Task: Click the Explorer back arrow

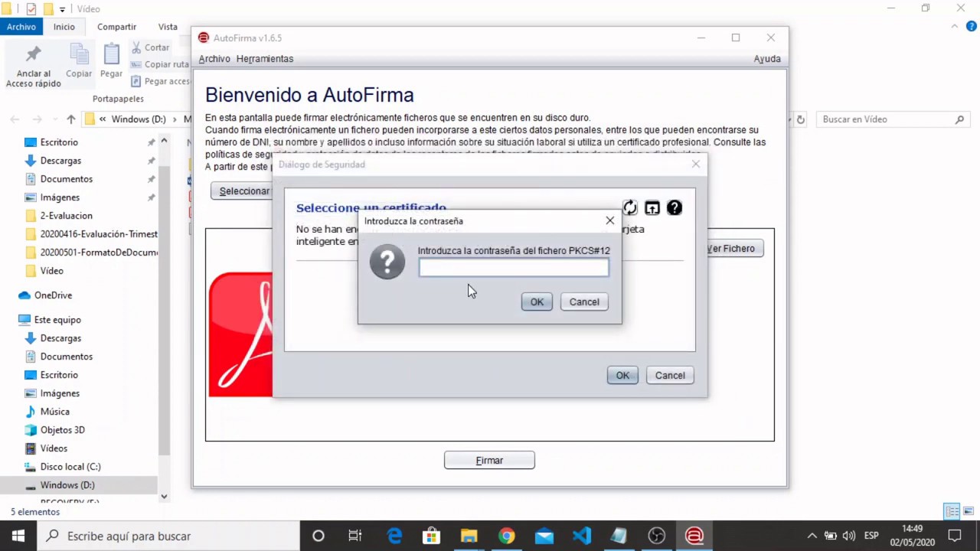Action: (x=15, y=119)
